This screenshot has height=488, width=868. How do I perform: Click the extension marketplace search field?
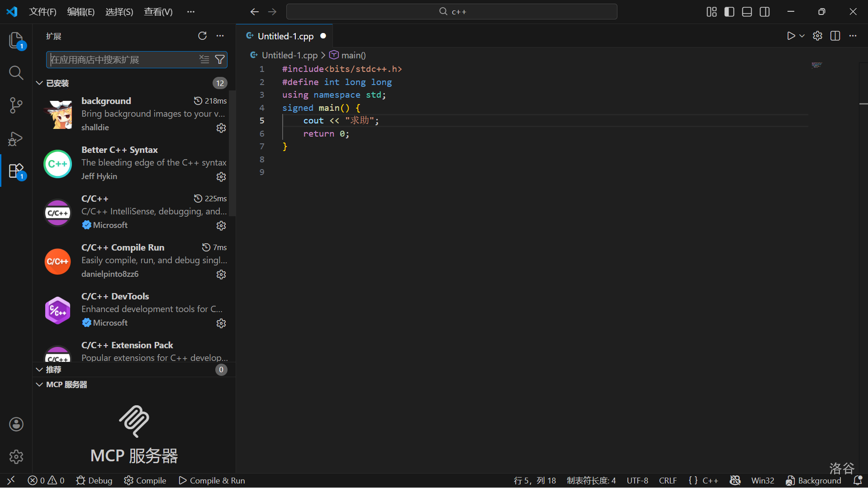click(x=122, y=60)
